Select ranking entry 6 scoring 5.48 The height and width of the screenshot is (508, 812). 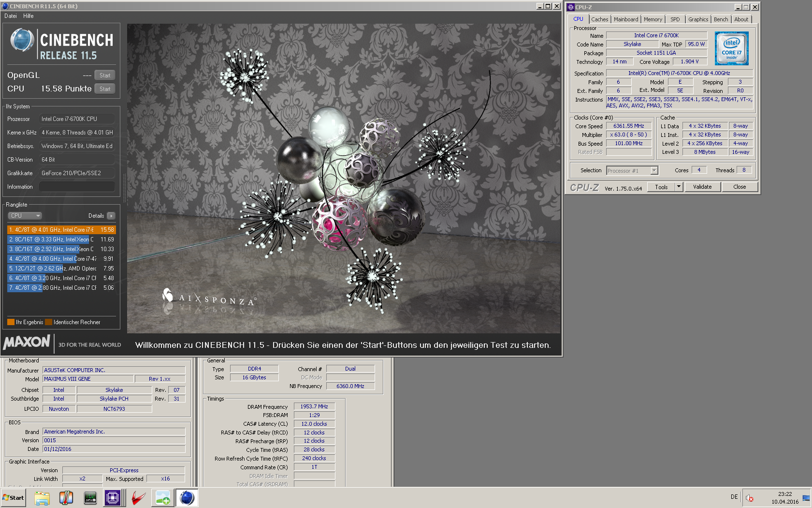(61, 278)
